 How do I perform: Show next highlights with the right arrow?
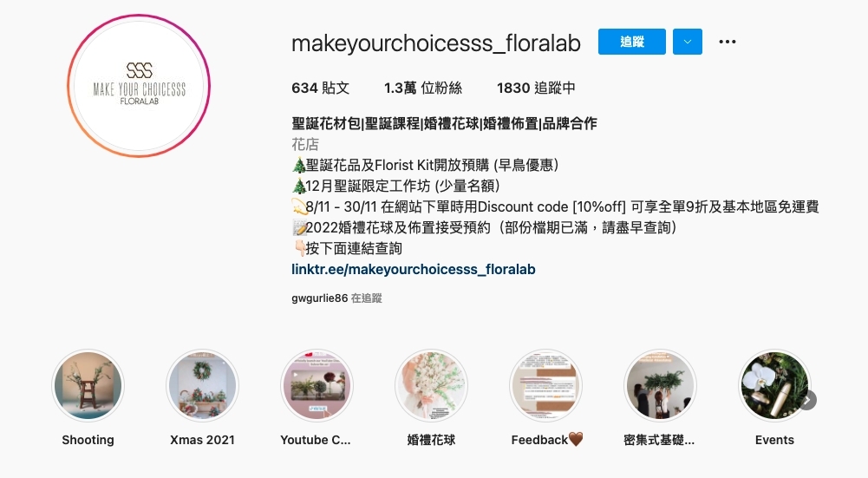(x=807, y=400)
